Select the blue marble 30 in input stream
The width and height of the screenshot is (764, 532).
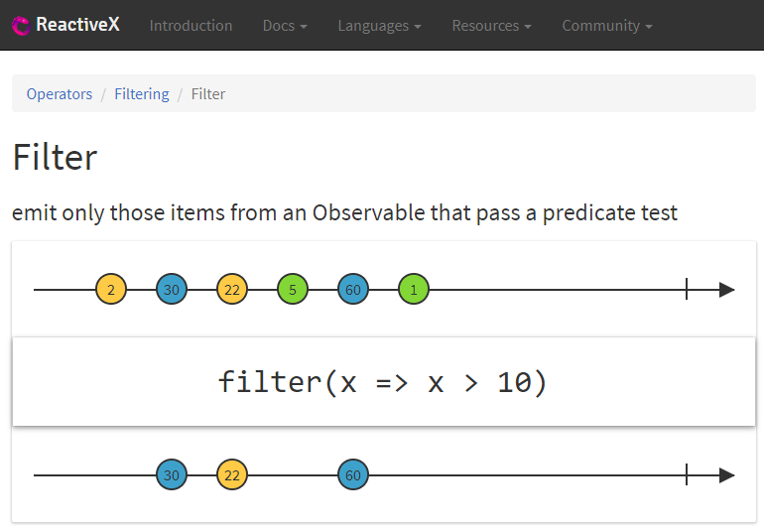pyautogui.click(x=172, y=290)
